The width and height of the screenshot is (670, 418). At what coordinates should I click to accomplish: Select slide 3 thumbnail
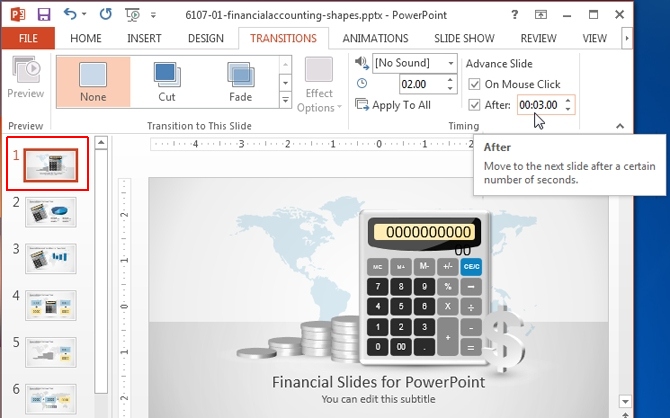click(x=51, y=259)
